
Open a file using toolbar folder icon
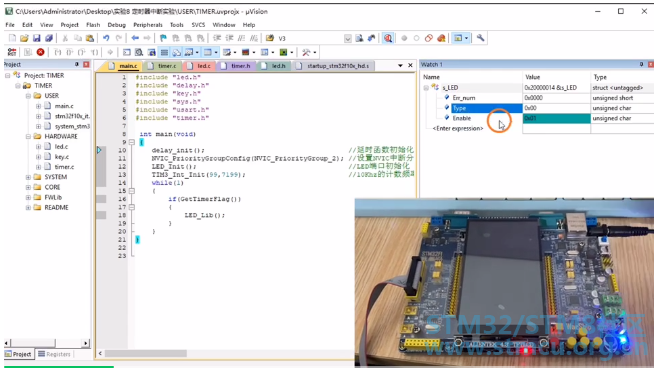pyautogui.click(x=24, y=38)
